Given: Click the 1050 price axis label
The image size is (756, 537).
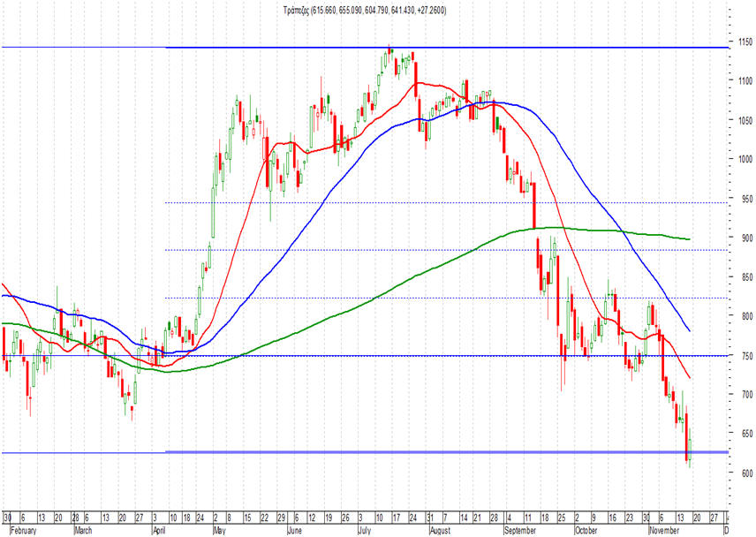Looking at the screenshot, I should click(745, 120).
